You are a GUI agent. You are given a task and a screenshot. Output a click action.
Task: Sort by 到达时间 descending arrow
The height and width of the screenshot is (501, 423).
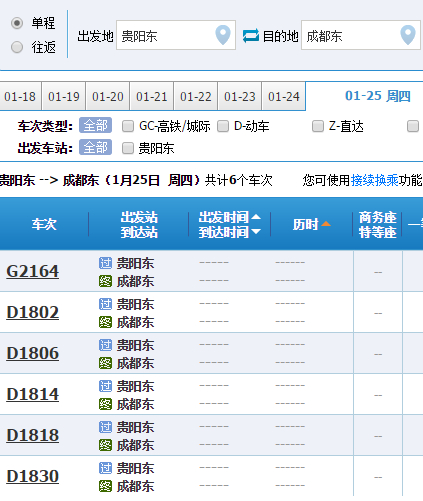coord(256,231)
